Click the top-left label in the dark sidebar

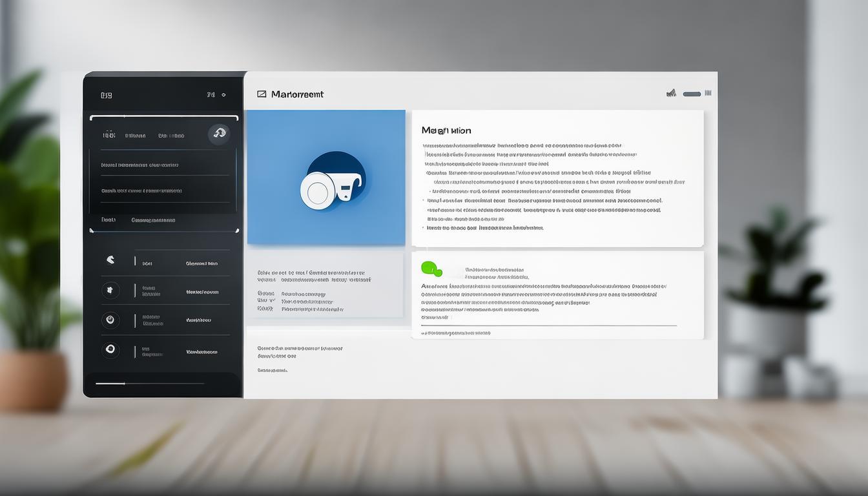tap(107, 96)
